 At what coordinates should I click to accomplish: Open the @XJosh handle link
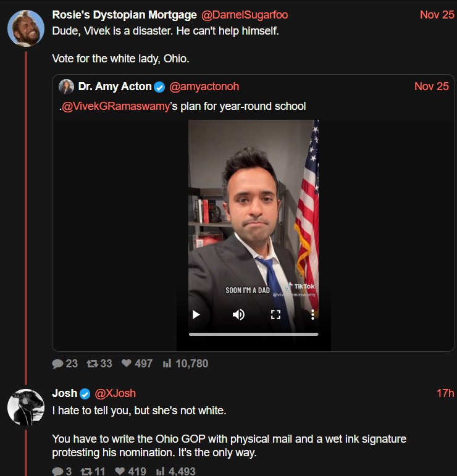[x=115, y=393]
